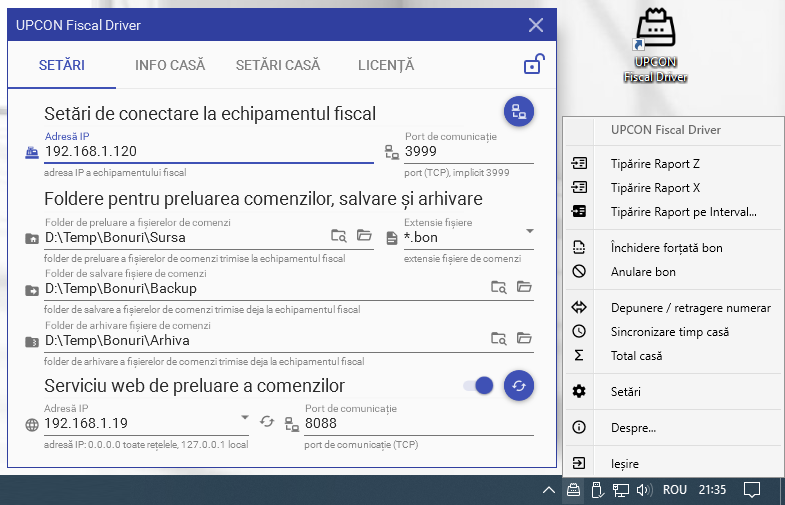Show hidden tray icons chevron

[549, 490]
